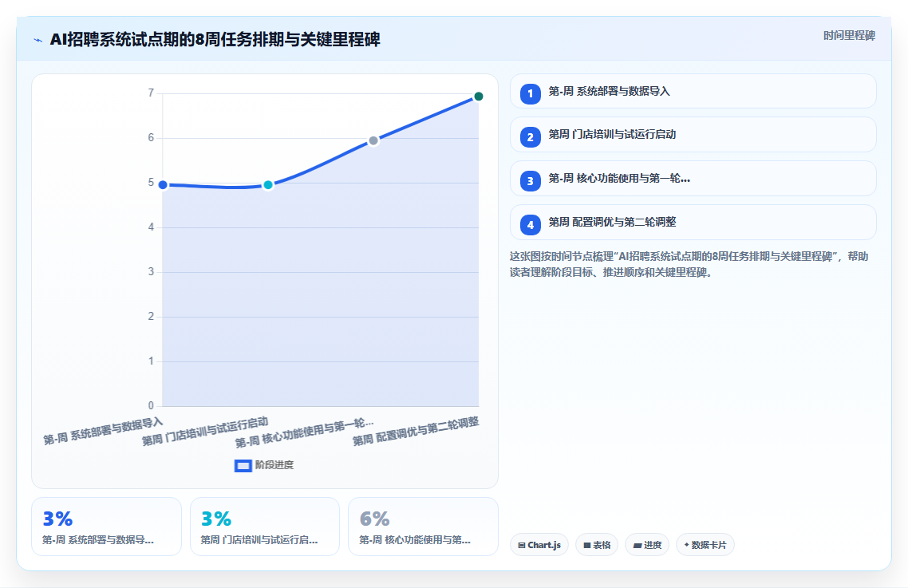Open milestone row 第周 配置调优与第二轮调整
Screen dimensions: 908x588
click(x=693, y=223)
